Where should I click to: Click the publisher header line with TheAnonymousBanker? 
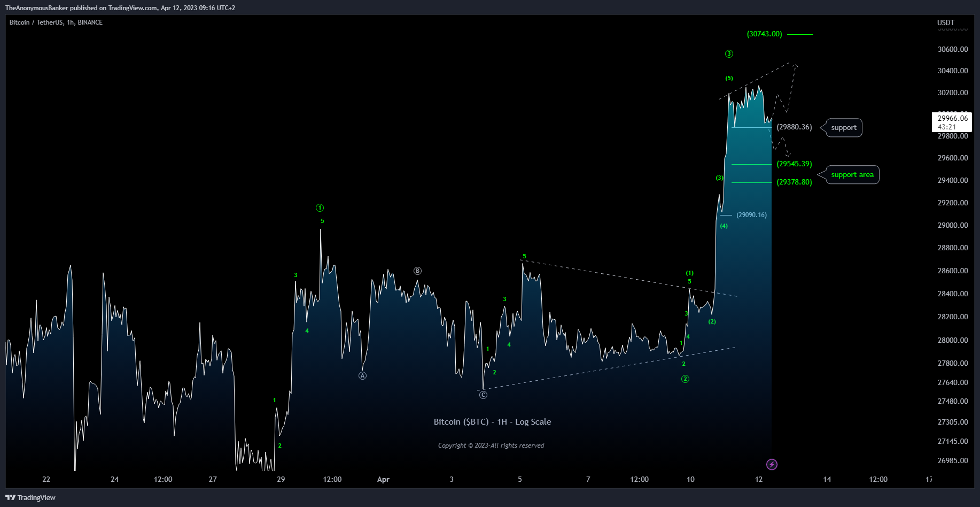point(120,7)
